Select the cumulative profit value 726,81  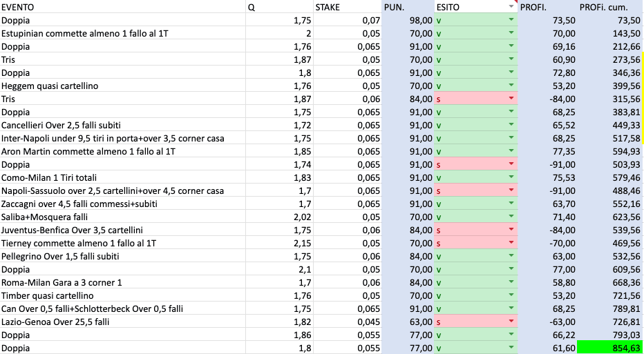pyautogui.click(x=610, y=322)
